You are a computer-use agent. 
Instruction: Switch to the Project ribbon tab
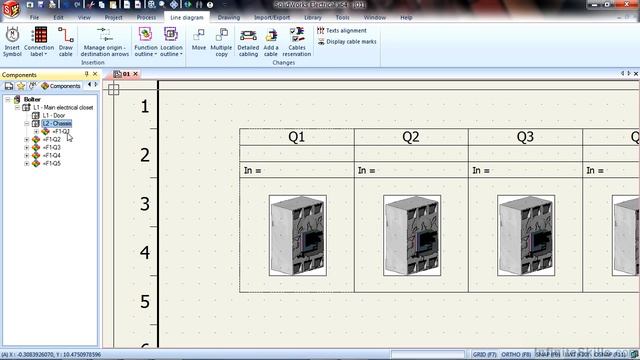click(113, 18)
